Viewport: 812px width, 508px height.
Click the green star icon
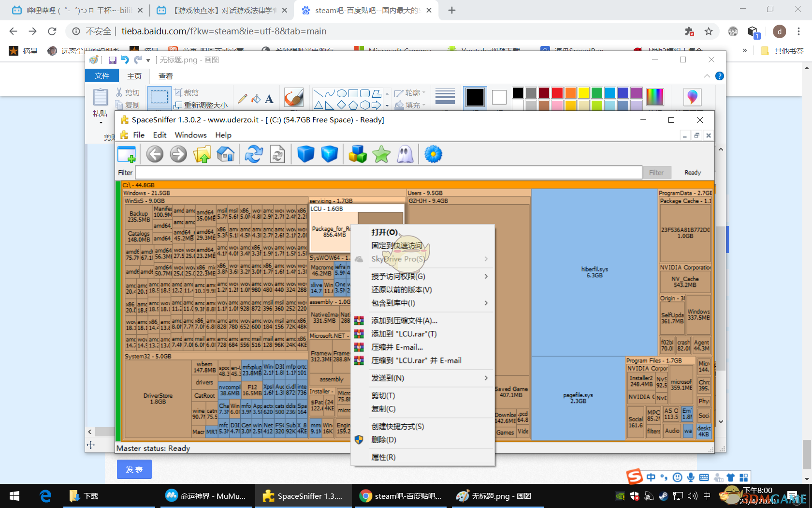tap(381, 154)
